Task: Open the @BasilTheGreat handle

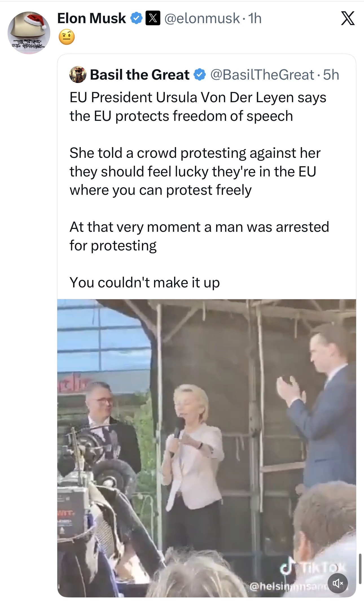Action: [262, 75]
